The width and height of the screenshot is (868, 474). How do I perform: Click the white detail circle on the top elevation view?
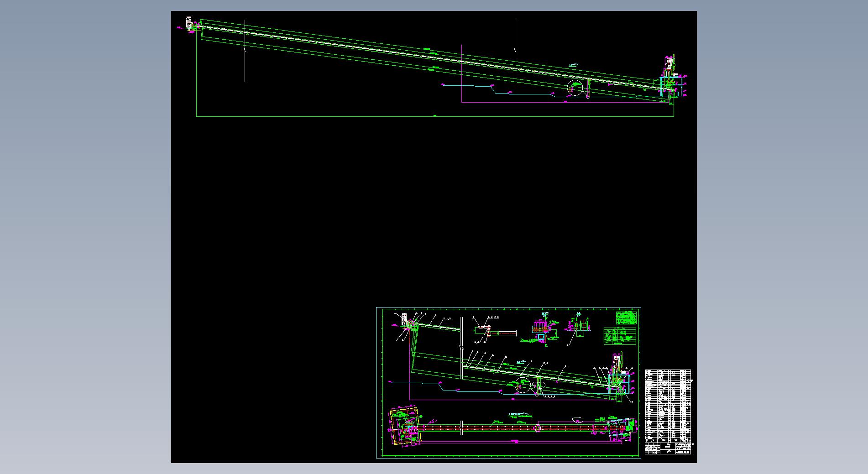(x=575, y=88)
